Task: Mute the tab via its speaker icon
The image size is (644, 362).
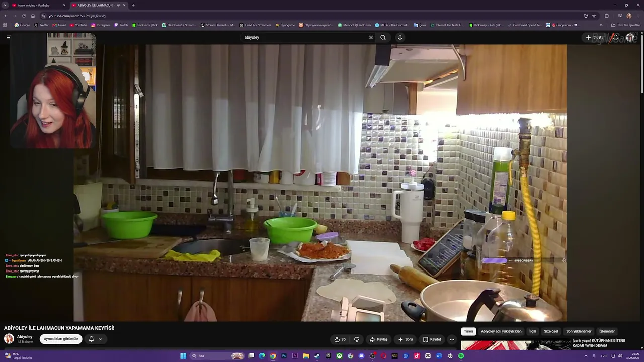Action: [118, 5]
